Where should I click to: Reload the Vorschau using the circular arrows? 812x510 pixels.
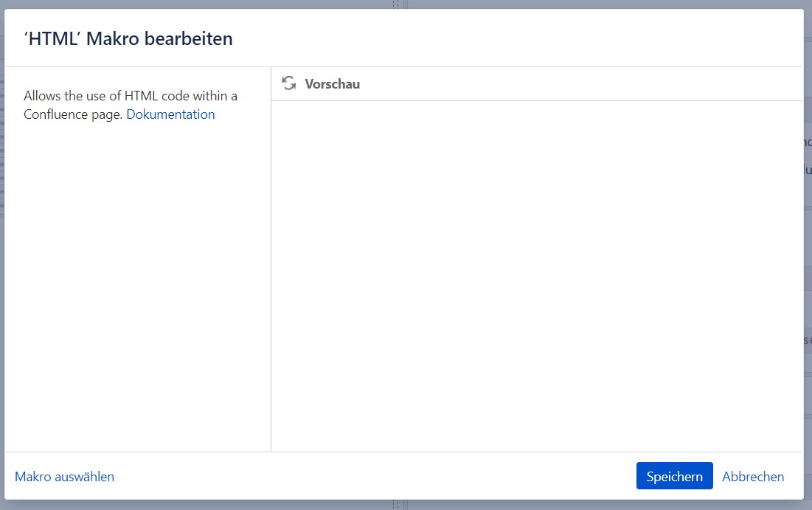pyautogui.click(x=288, y=83)
